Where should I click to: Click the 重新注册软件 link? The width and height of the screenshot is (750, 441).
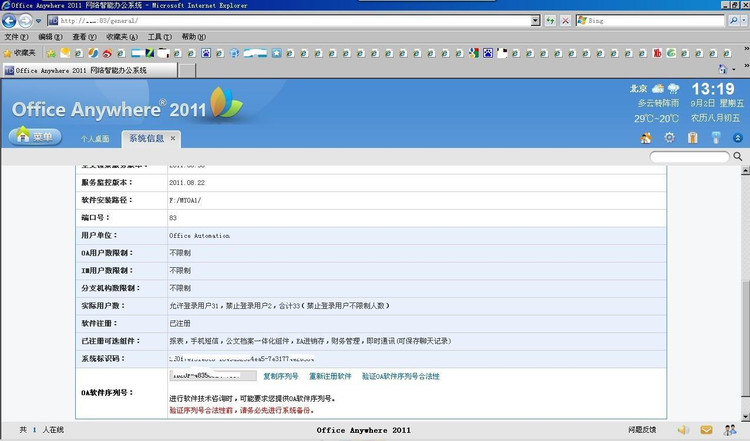point(330,376)
